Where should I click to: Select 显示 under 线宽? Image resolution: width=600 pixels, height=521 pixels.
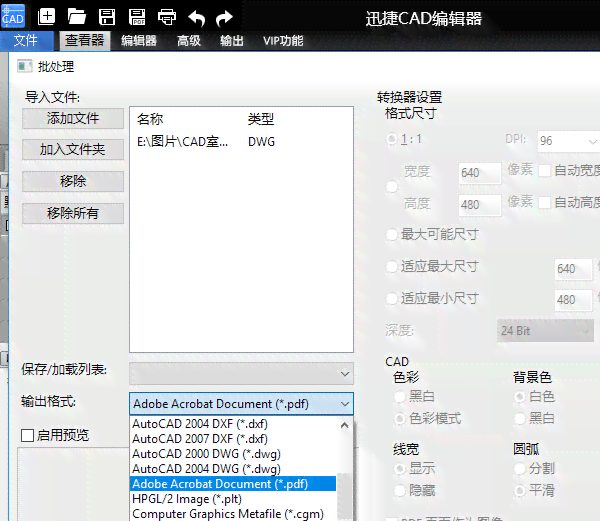click(399, 469)
